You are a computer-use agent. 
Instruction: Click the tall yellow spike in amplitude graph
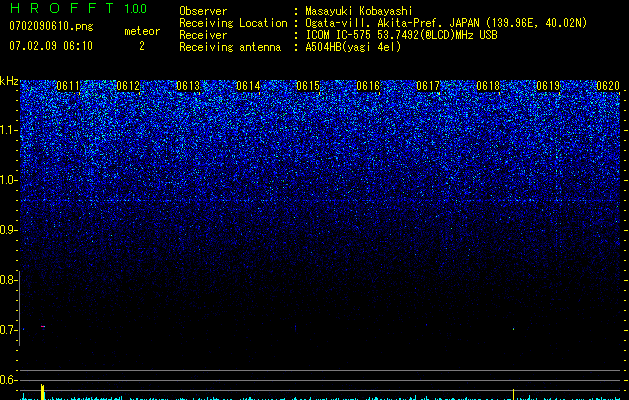pos(43,392)
